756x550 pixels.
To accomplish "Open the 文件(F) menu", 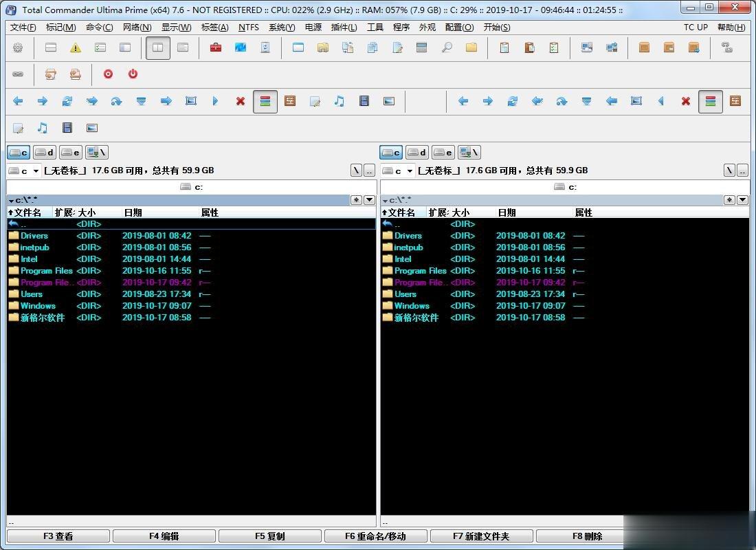I will [23, 27].
